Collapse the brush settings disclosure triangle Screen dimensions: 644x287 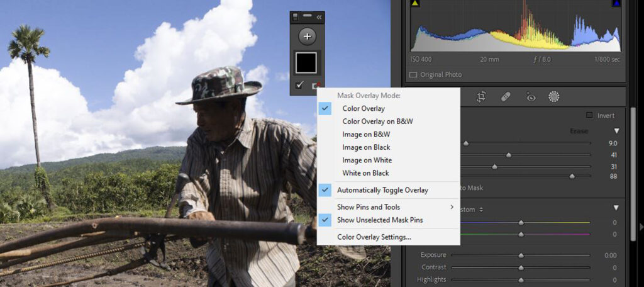tap(616, 131)
